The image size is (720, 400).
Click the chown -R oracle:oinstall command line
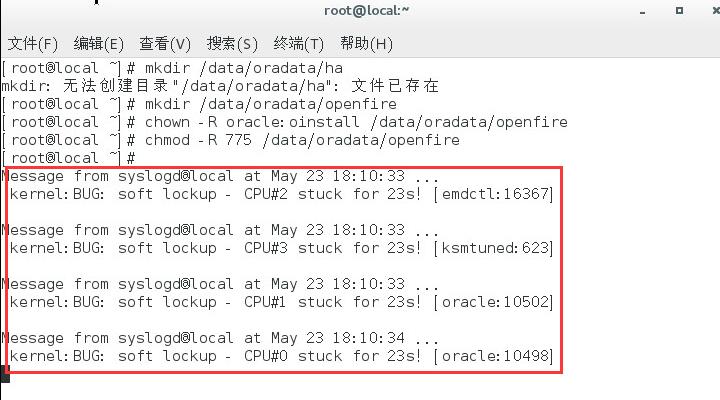[x=285, y=122]
